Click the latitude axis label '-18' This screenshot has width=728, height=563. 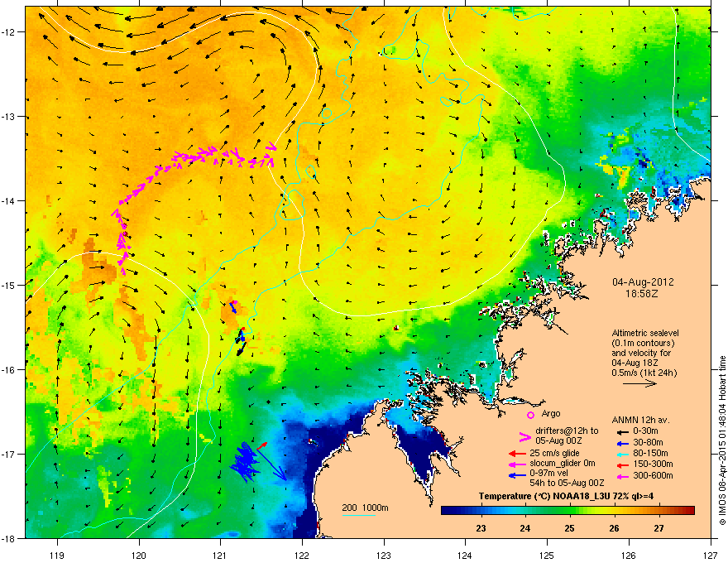[x=8, y=538]
